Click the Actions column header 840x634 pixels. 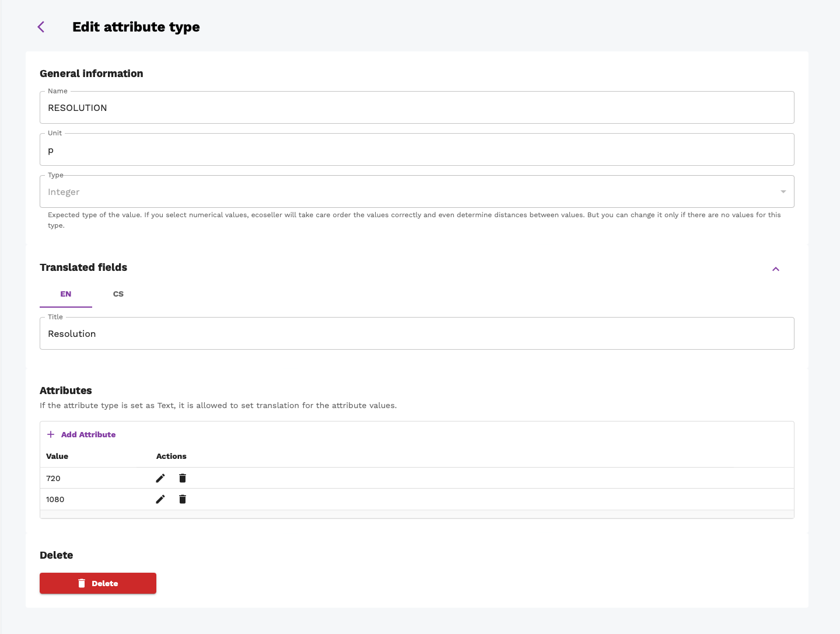171,457
